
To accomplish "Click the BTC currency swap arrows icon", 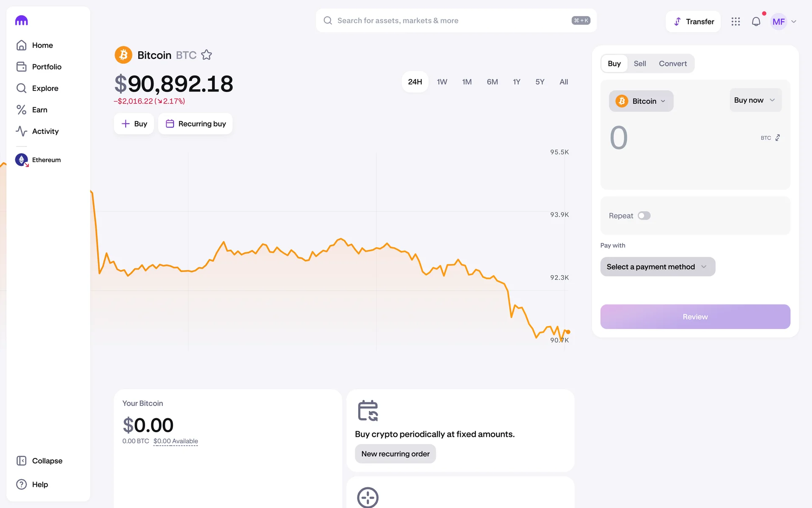I will [777, 138].
